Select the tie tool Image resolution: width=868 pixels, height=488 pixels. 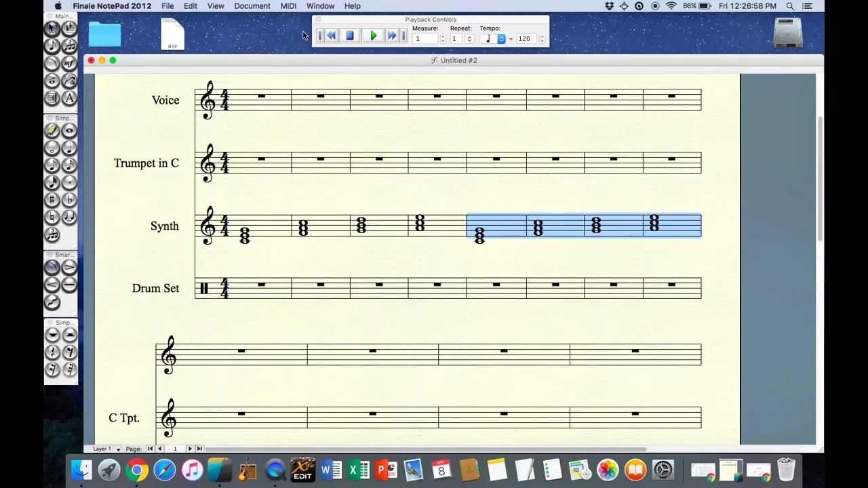69,218
